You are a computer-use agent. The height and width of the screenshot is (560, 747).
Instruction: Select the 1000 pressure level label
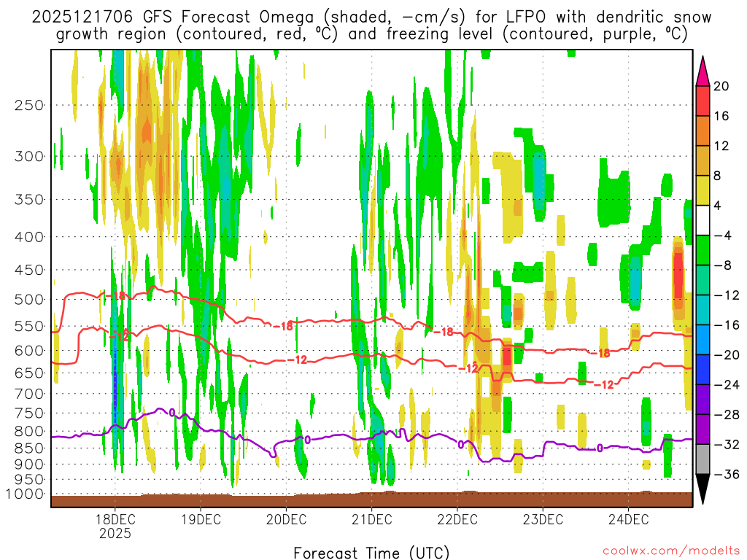tap(28, 494)
